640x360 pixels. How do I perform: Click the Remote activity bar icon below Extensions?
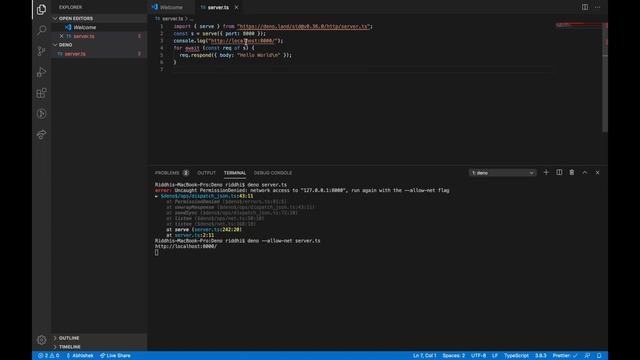(41, 113)
